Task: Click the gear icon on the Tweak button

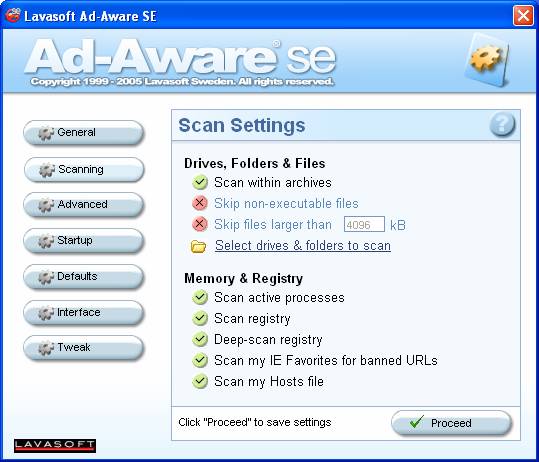Action: (46, 348)
